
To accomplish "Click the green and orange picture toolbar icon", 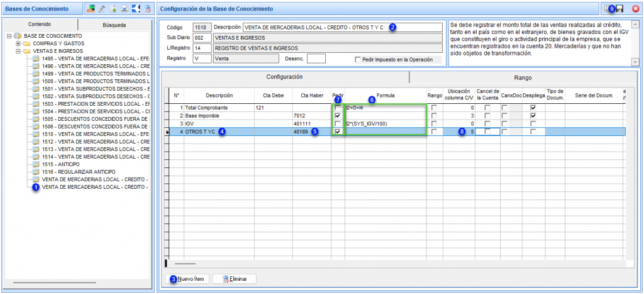I will 91,8.
